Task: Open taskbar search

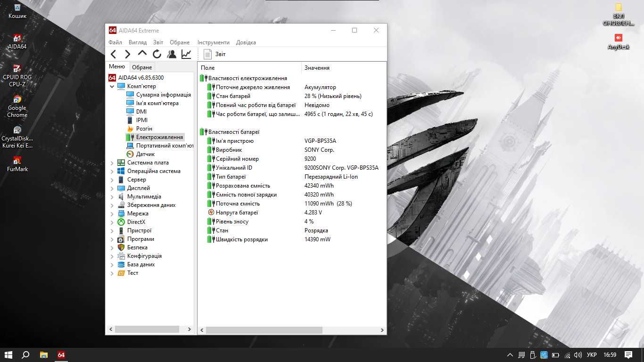Action: 25,354
